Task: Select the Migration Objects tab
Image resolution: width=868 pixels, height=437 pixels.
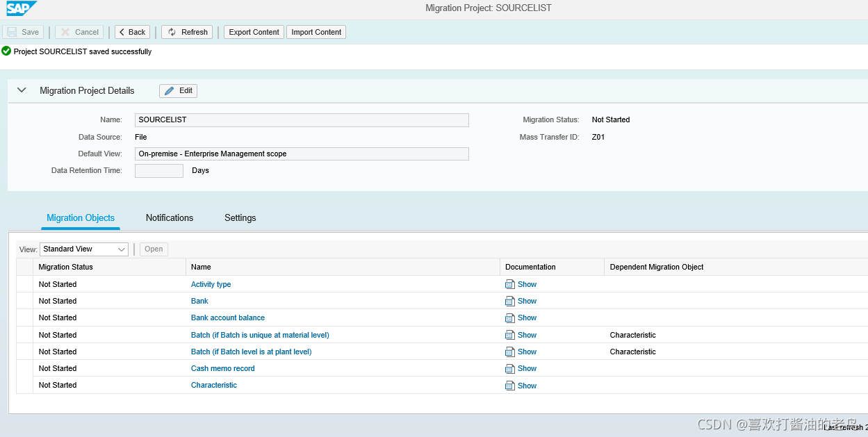Action: pos(80,217)
